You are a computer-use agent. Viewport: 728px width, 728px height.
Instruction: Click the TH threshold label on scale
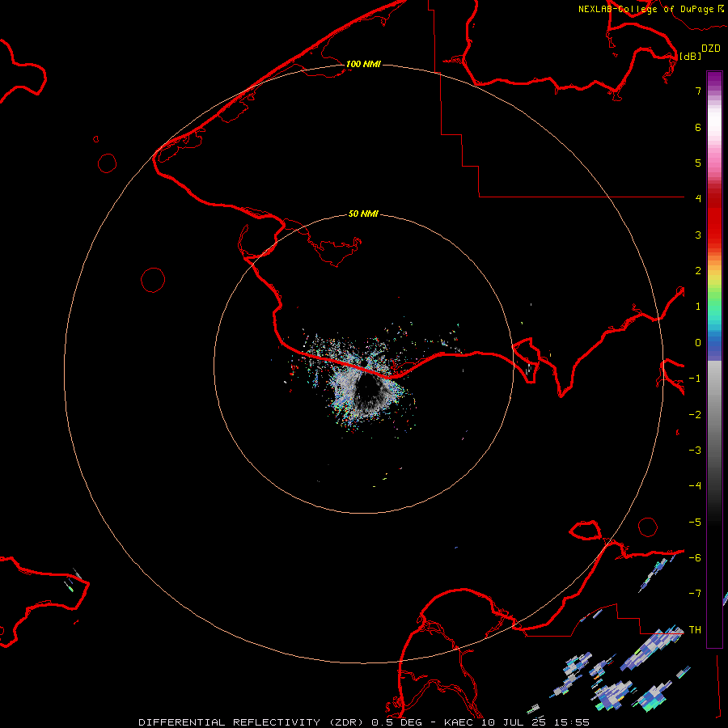tap(695, 630)
